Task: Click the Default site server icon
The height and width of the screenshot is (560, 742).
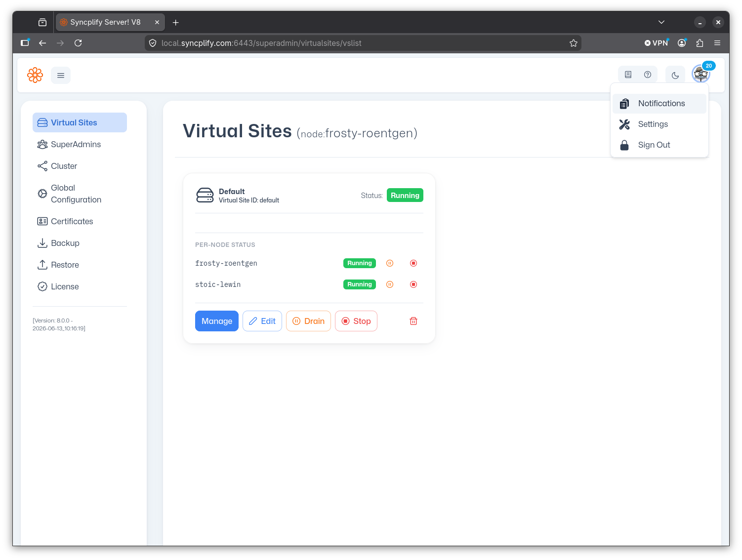Action: tap(205, 195)
